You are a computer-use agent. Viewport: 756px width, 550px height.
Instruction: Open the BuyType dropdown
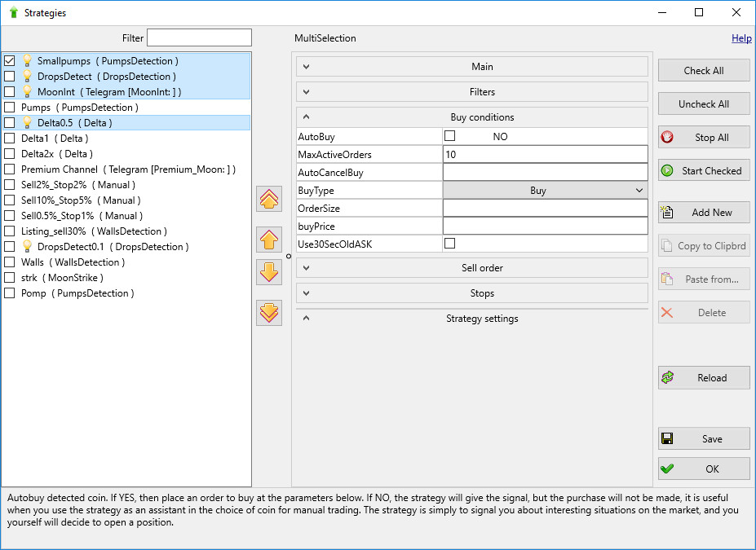point(546,190)
